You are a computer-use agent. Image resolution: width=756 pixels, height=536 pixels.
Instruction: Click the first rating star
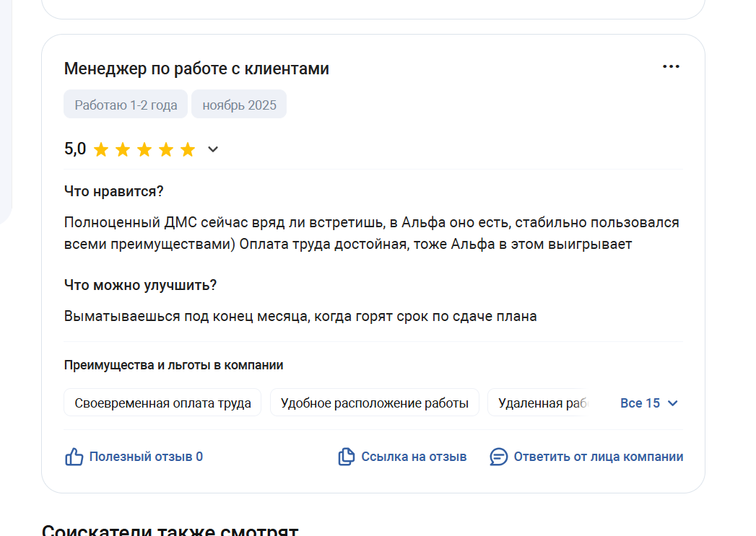pos(101,150)
